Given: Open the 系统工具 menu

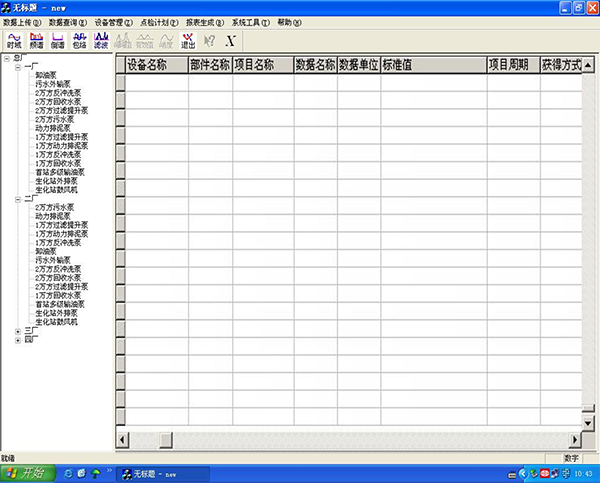Looking at the screenshot, I should click(250, 21).
